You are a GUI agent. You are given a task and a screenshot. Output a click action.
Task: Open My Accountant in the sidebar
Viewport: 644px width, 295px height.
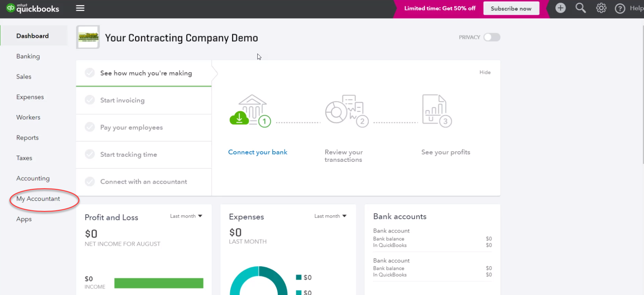[38, 199]
